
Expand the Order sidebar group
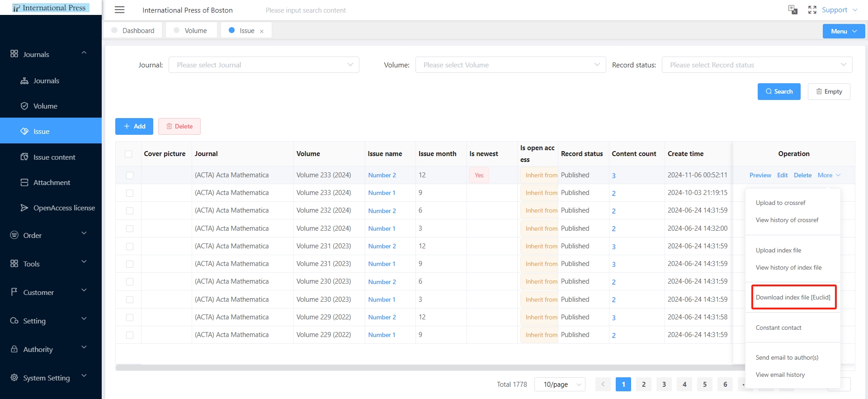click(x=51, y=235)
